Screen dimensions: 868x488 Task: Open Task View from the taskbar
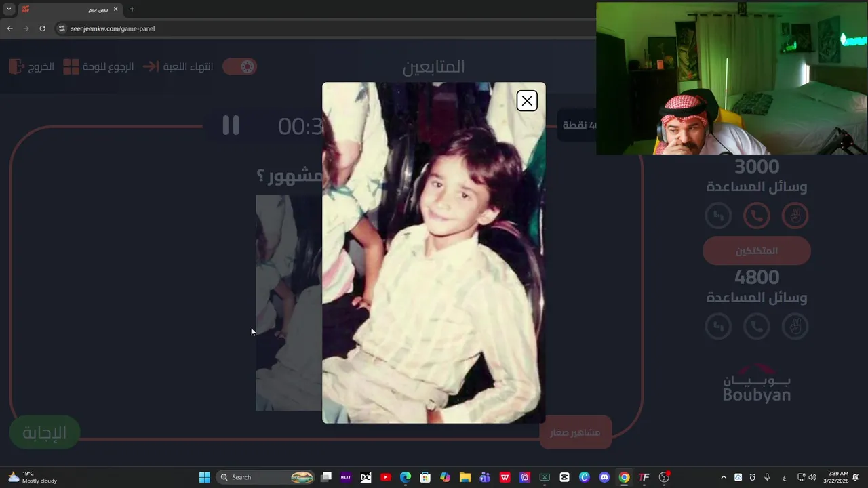point(326,477)
